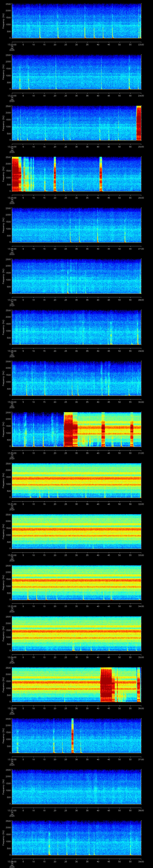Click the 36:00 end time label

(141, 708)
